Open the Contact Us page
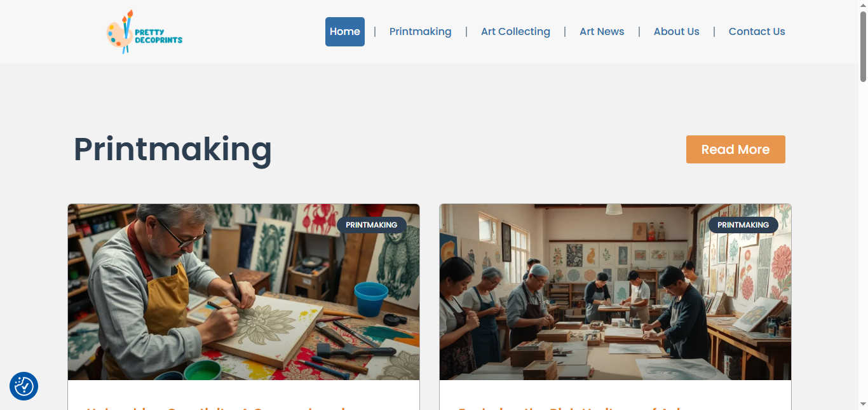The image size is (868, 410). 757,32
